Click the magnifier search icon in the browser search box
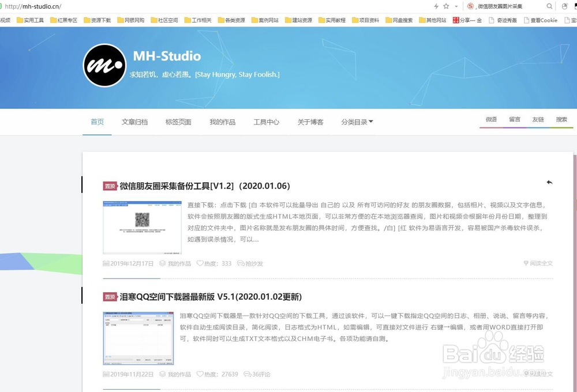Viewport: 577px width, 392px height. pos(549,6)
